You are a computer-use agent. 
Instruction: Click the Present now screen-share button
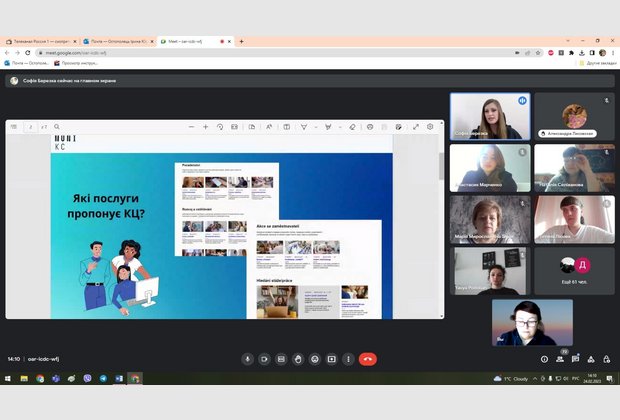pyautogui.click(x=331, y=359)
